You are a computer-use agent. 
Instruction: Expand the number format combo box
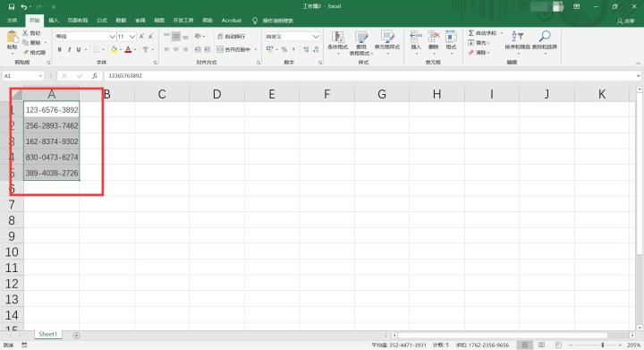pos(316,37)
